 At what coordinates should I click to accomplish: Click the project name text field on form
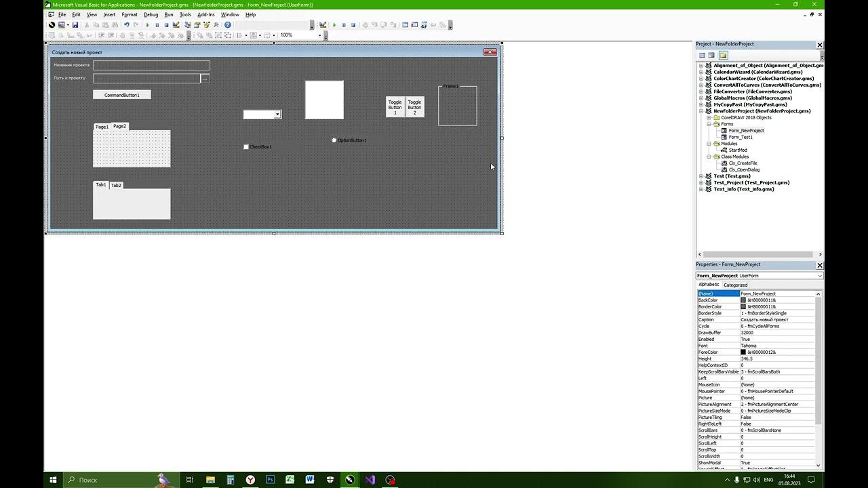point(151,65)
